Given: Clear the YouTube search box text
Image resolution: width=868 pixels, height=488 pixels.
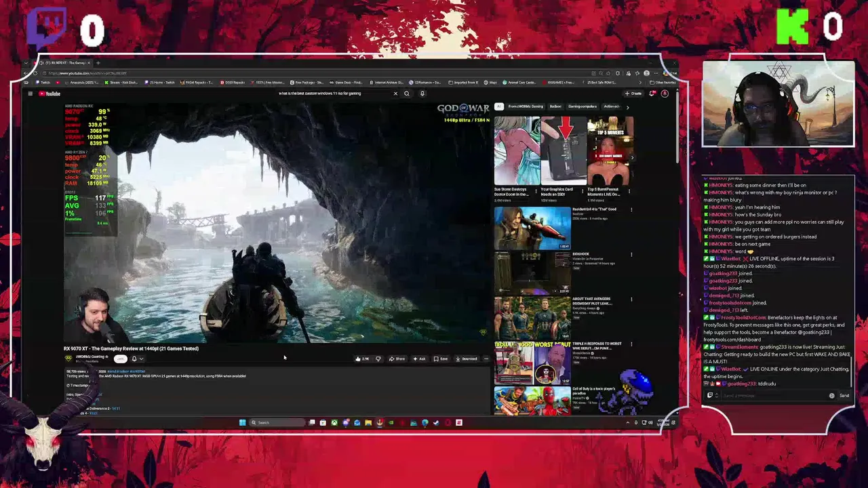Looking at the screenshot, I should [x=395, y=94].
